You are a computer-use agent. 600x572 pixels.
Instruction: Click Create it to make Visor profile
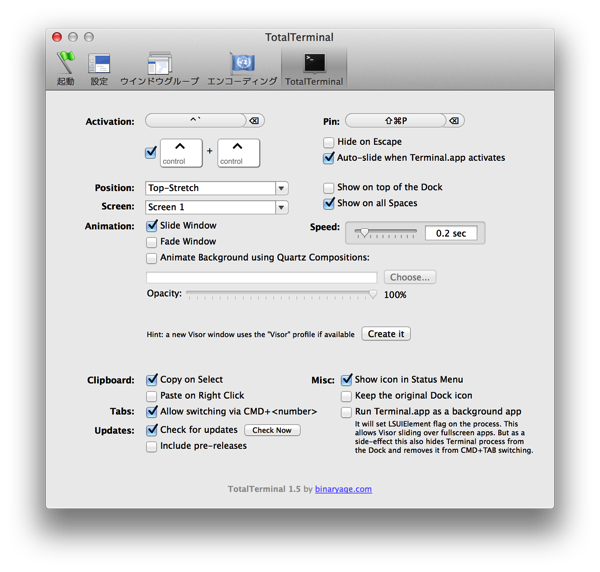[386, 334]
